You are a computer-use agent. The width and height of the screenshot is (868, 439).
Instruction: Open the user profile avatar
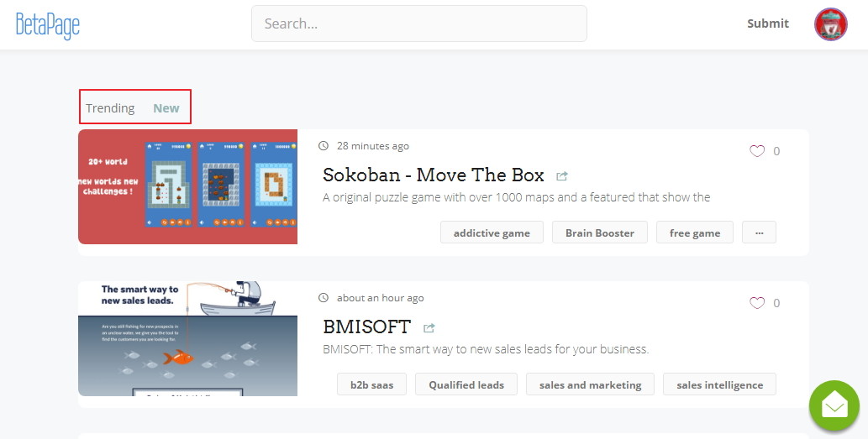pyautogui.click(x=830, y=24)
